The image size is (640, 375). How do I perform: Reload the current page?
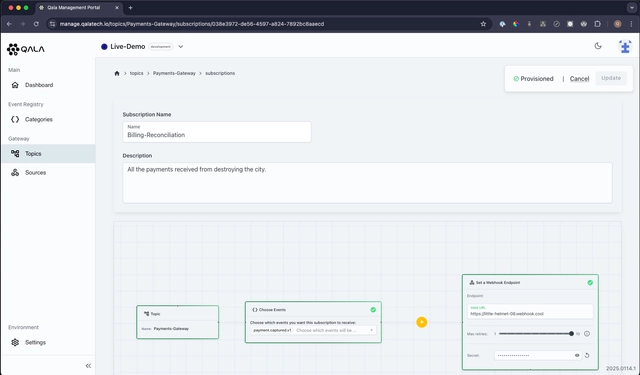pyautogui.click(x=36, y=24)
